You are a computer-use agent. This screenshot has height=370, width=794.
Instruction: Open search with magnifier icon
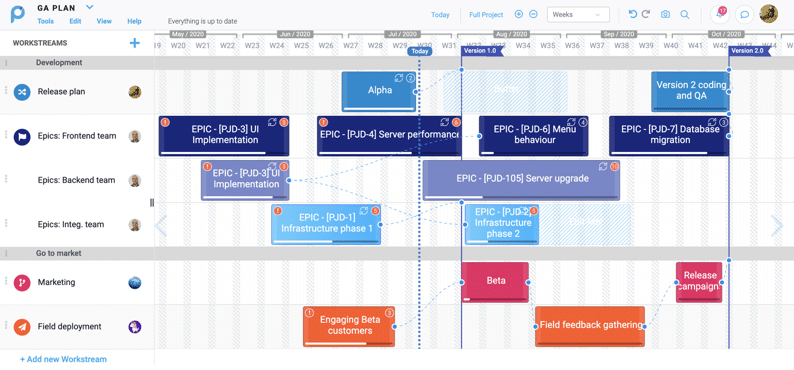click(x=685, y=15)
